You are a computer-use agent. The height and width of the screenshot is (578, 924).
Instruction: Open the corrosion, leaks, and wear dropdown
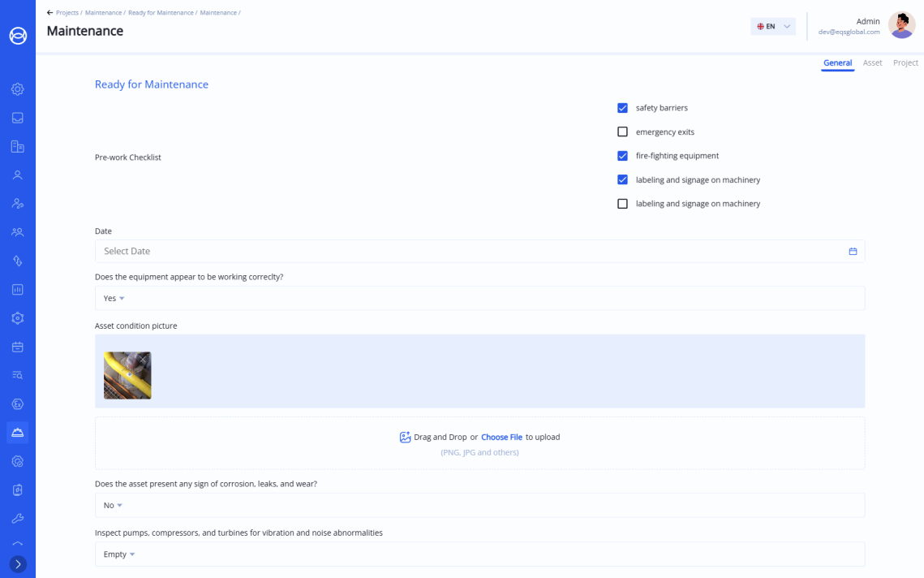(x=113, y=506)
